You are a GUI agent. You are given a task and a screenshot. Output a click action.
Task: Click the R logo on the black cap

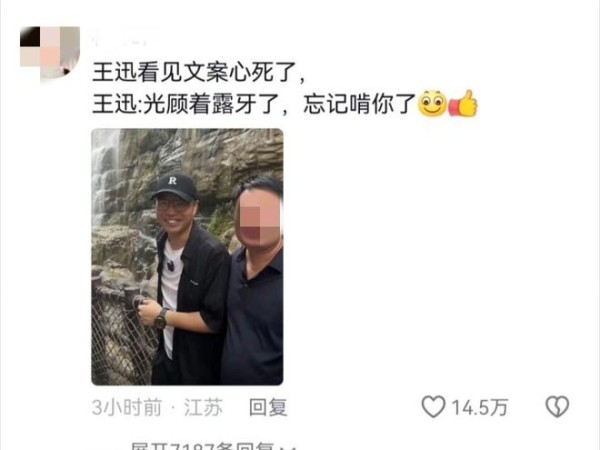(x=173, y=180)
